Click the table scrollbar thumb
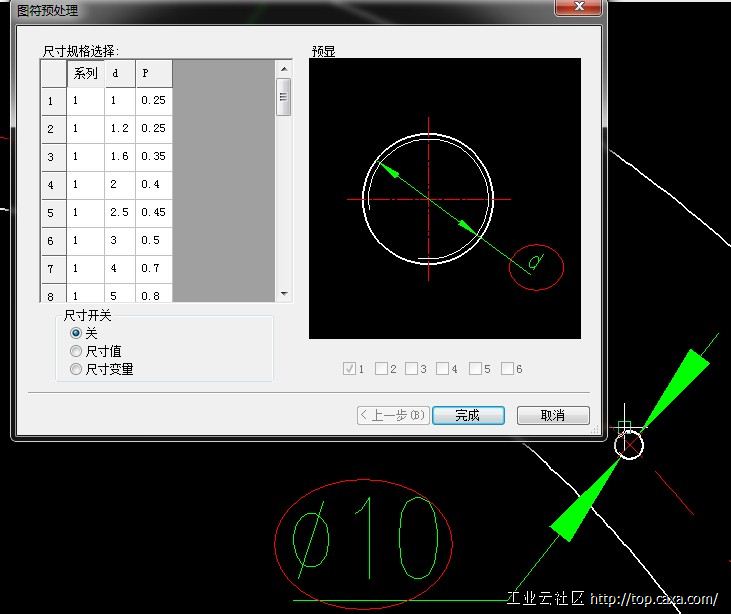Image resolution: width=731 pixels, height=614 pixels. point(284,97)
